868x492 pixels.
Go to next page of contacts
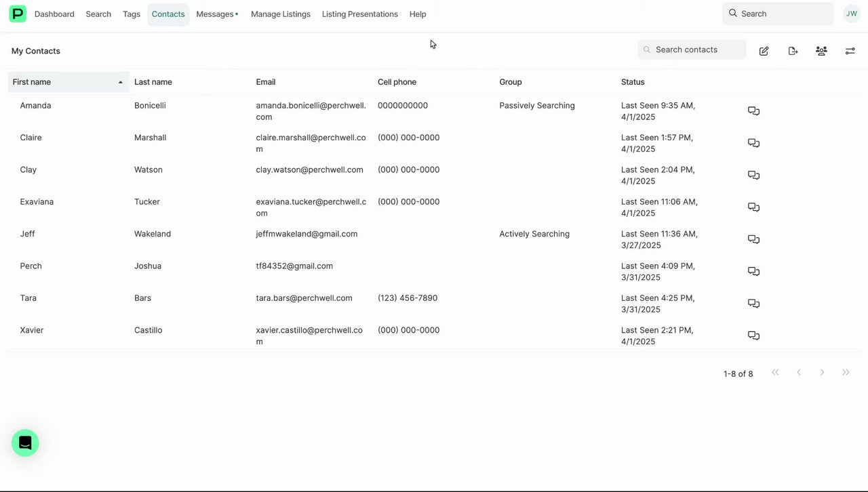(x=822, y=373)
